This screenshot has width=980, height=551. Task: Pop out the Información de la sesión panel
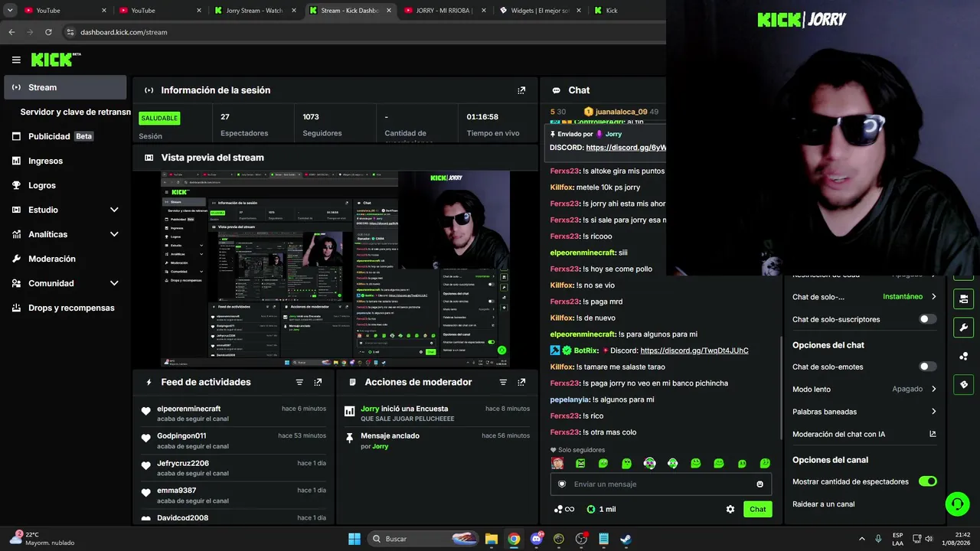(521, 90)
